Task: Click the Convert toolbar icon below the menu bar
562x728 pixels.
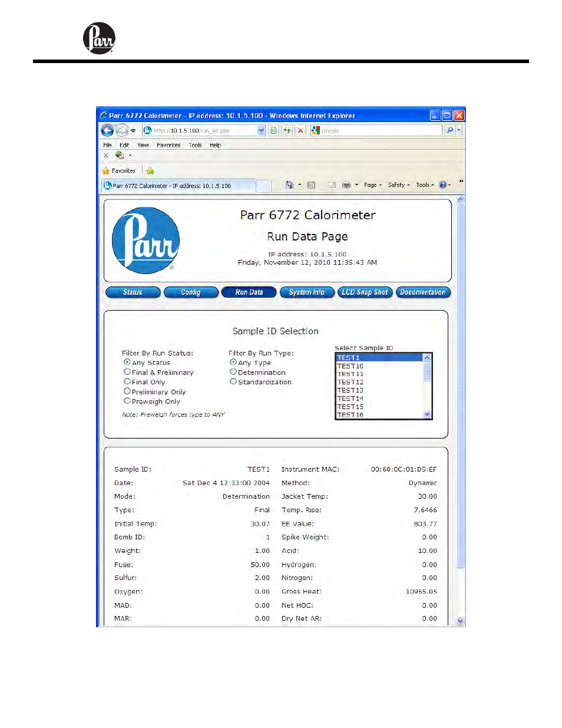Action: [x=120, y=156]
